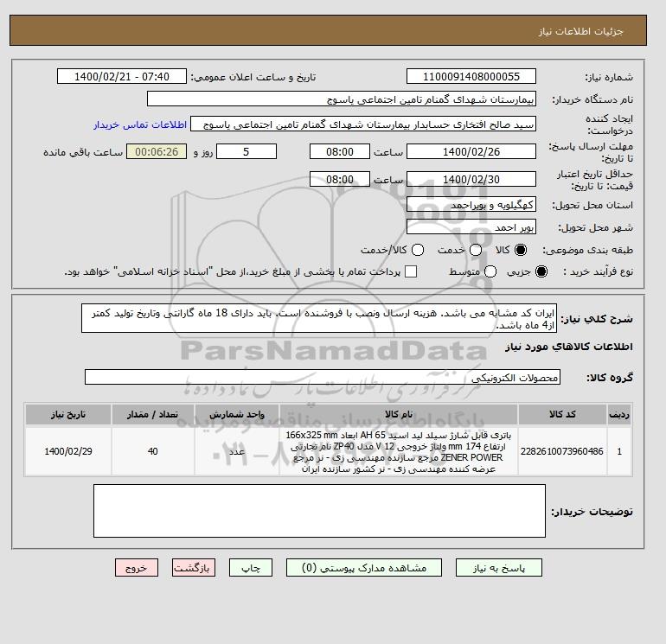The height and width of the screenshot is (644, 666).
Task: Click the شرح کلی نیاز description box
Action: coord(319,318)
